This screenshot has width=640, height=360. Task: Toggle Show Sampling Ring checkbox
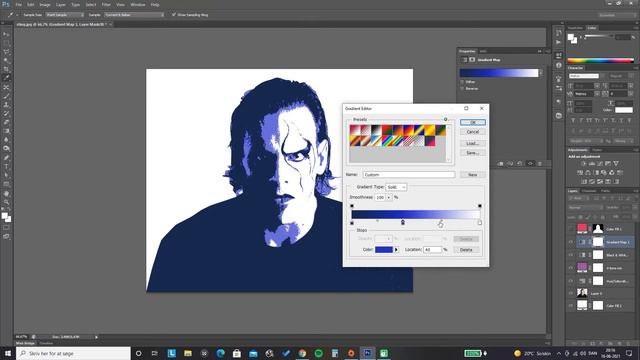[174, 15]
